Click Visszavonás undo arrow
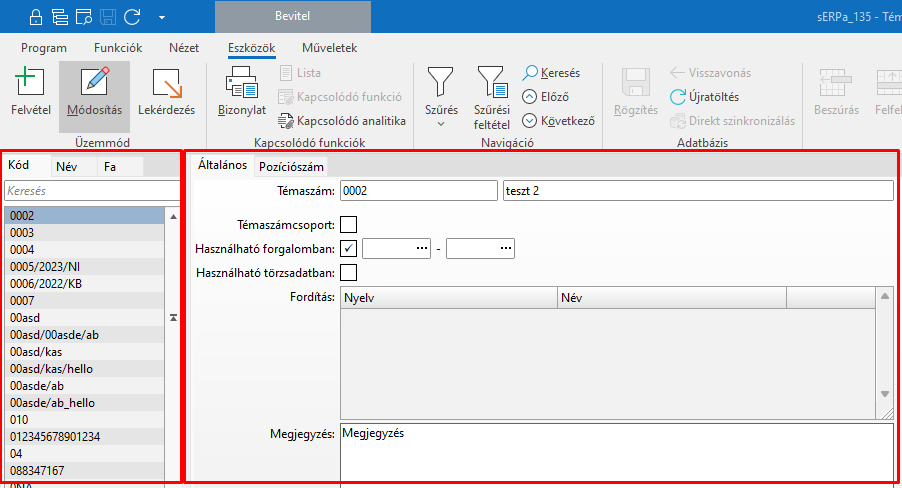 pos(710,73)
